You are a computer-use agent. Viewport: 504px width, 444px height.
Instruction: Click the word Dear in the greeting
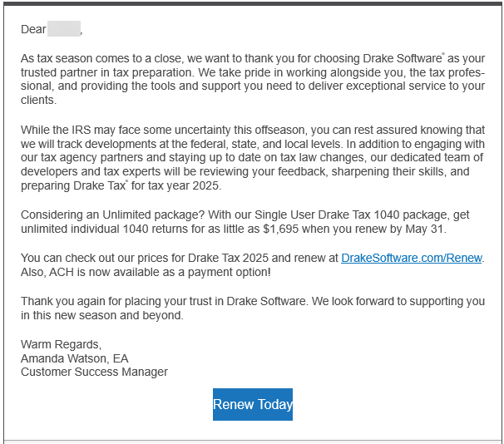[33, 29]
